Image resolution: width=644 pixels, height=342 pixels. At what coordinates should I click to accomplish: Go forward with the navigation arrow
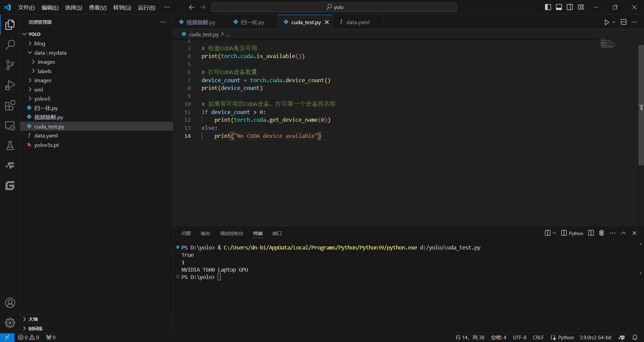(x=203, y=7)
